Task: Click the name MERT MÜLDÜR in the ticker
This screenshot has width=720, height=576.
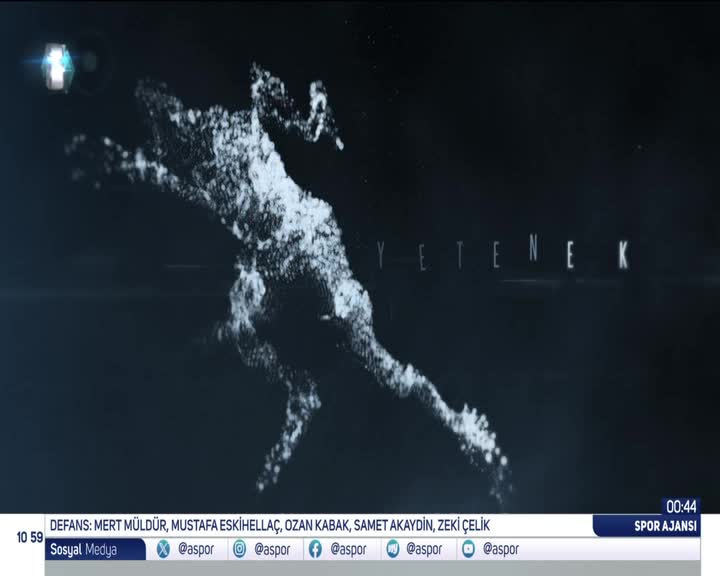Action: tap(131, 526)
